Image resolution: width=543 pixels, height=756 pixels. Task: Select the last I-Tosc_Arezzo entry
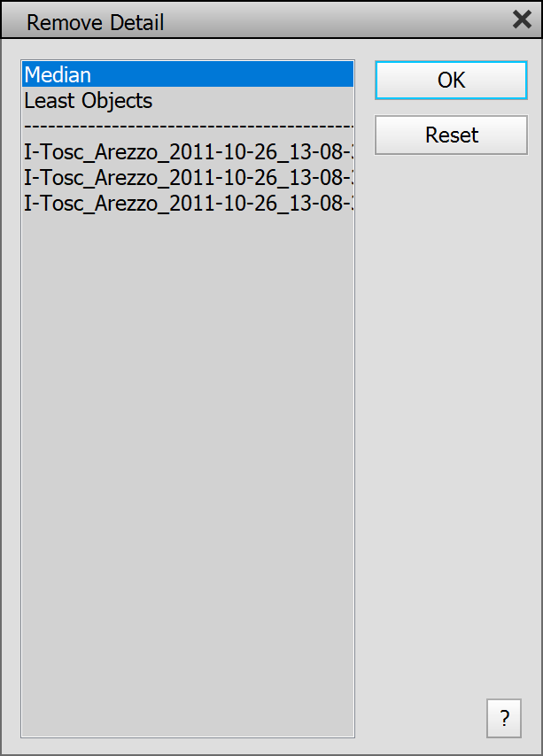[188, 203]
